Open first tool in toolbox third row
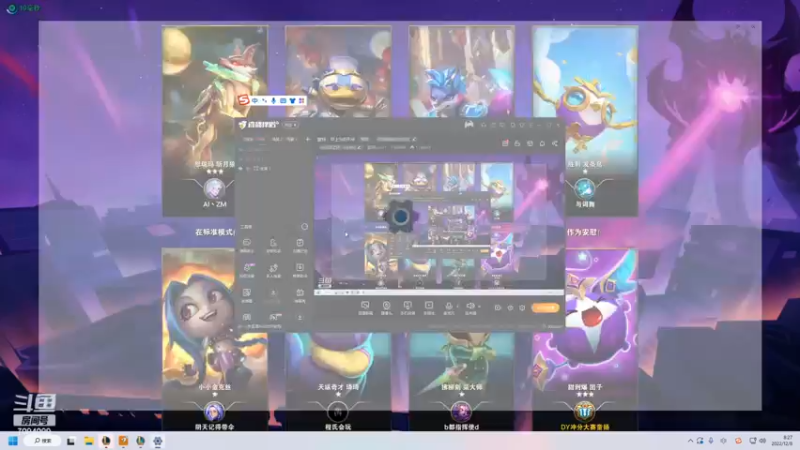Screen dimensions: 800x450 pyautogui.click(x=247, y=295)
